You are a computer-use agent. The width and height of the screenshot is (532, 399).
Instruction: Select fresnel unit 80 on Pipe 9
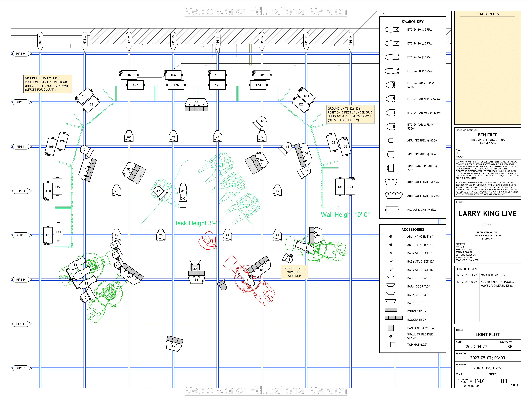[x=129, y=136]
